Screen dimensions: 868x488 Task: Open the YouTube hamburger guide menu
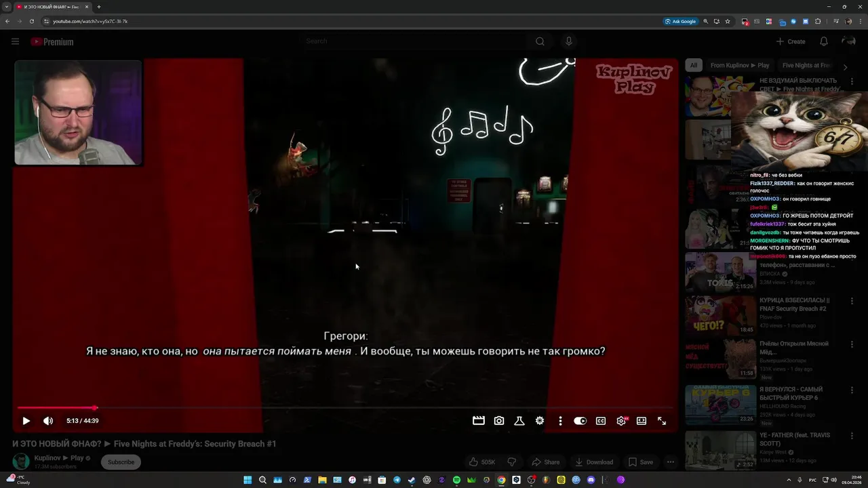(15, 41)
